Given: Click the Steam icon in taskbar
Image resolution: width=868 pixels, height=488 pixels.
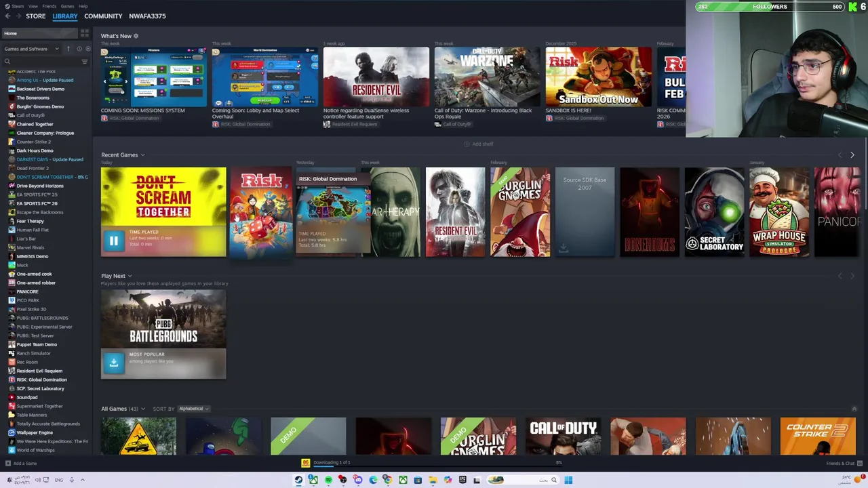Looking at the screenshot, I should coord(298,480).
